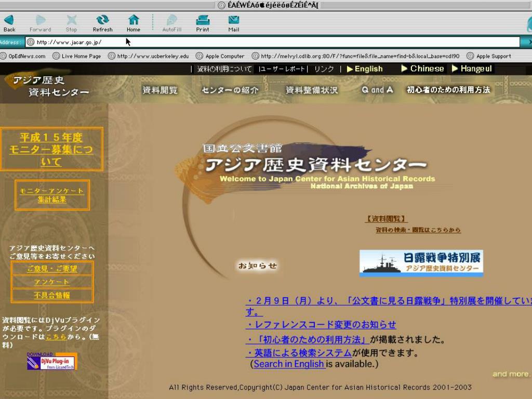
Task: Open 資料の利用について in the top bar
Action: pyautogui.click(x=224, y=69)
